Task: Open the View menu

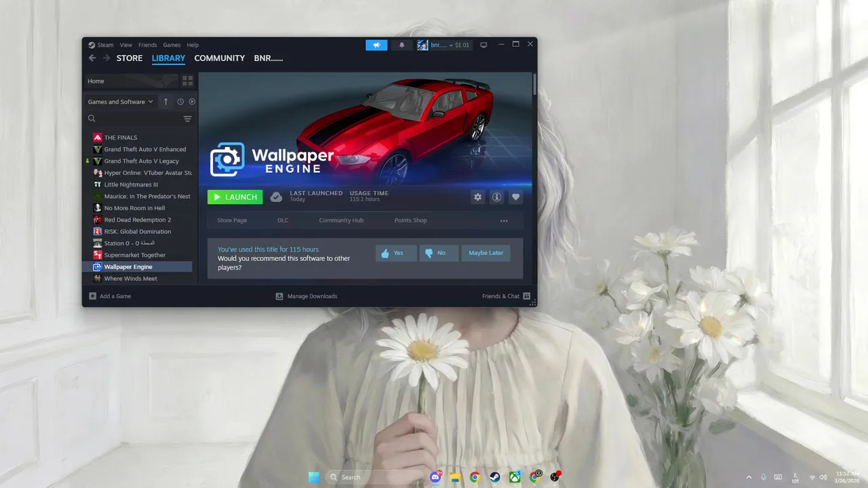Action: point(126,45)
